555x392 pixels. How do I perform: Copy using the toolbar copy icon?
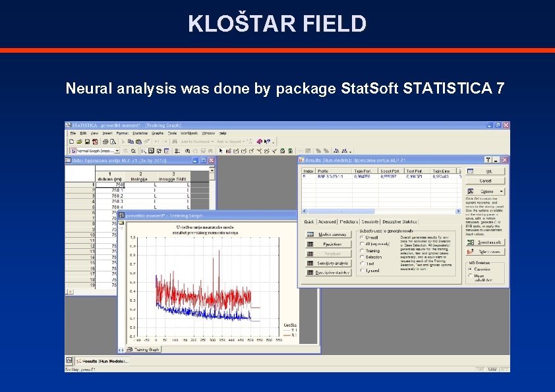point(131,142)
